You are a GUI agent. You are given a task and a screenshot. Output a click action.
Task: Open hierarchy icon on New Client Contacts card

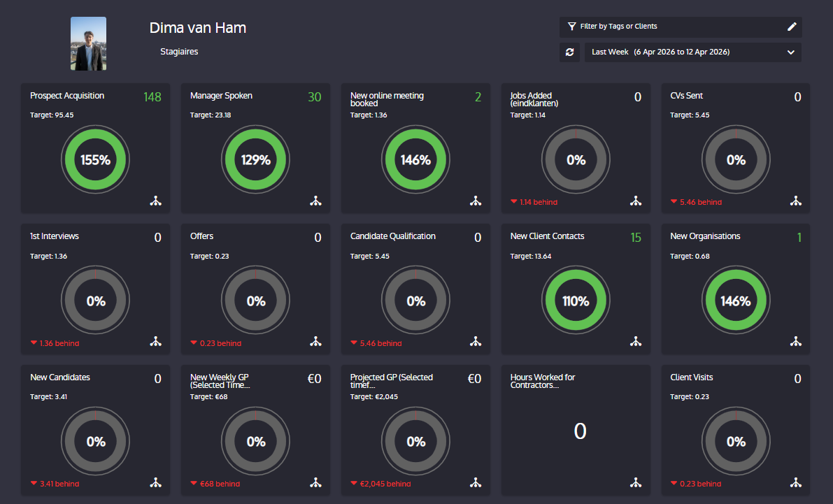tap(635, 342)
